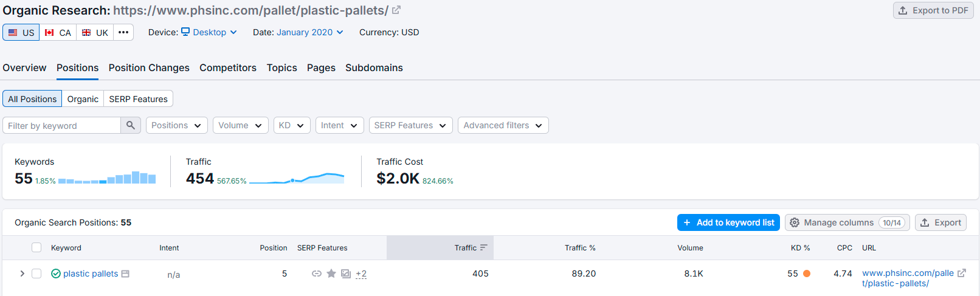980x296 pixels.
Task: Click Add to keyword list button
Action: (728, 222)
